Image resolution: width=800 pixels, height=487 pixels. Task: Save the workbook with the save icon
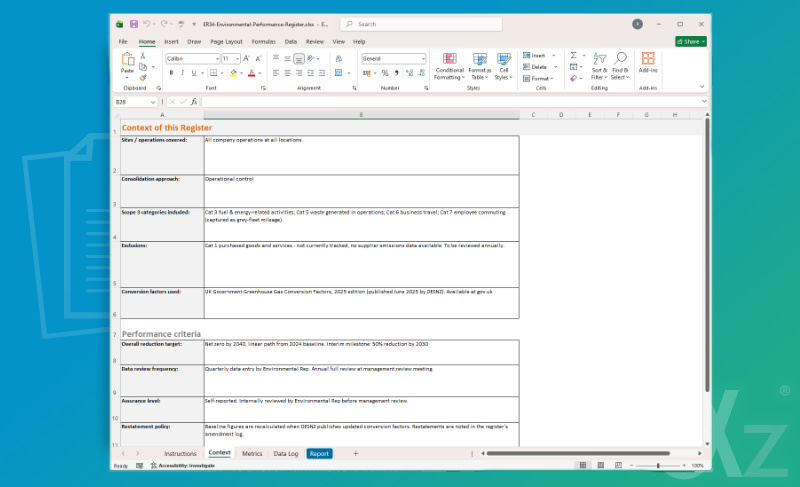tap(134, 24)
